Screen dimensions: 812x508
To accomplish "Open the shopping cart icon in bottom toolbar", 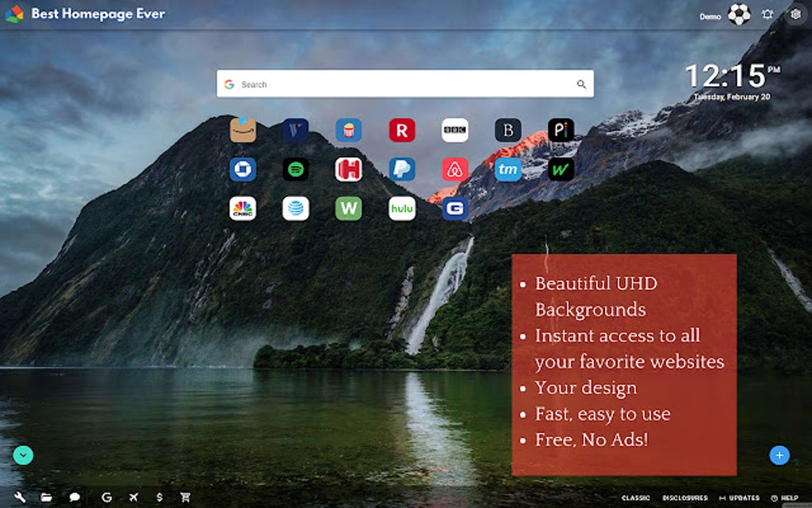I will coord(185,497).
